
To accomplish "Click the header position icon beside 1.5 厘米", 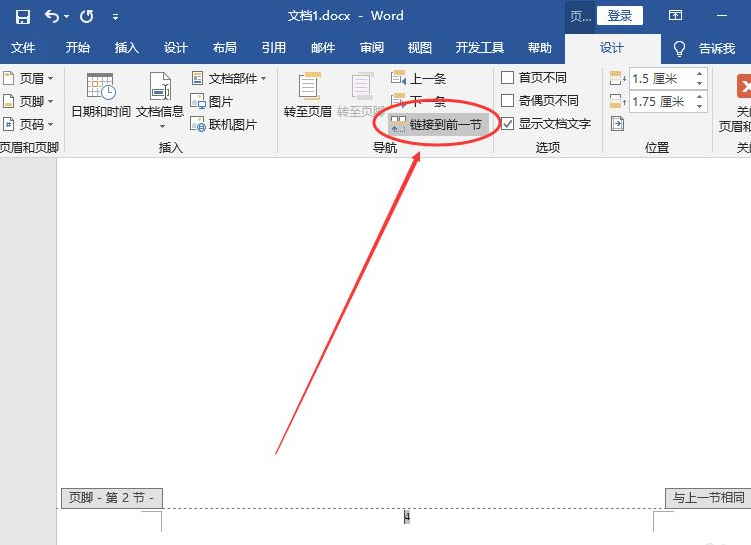I will 617,78.
